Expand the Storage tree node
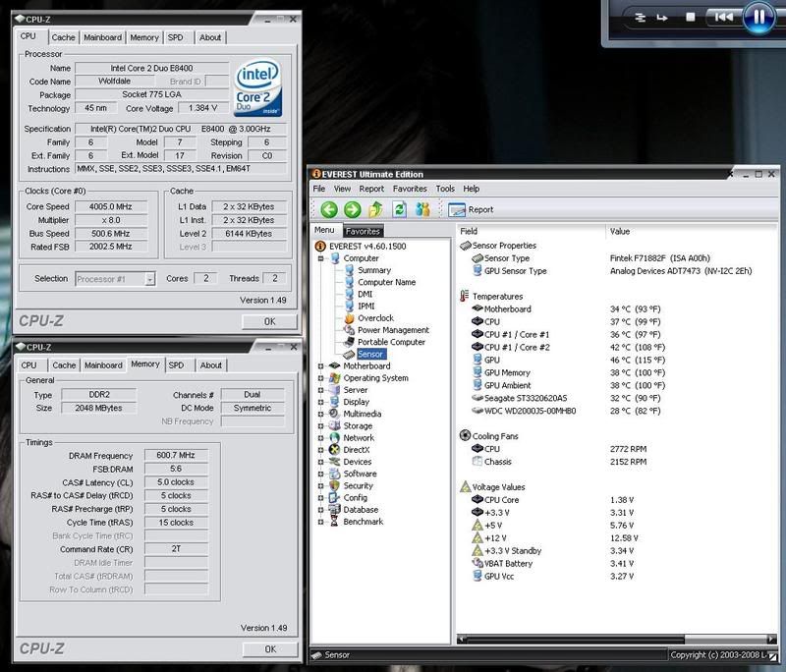The width and height of the screenshot is (786, 672). [321, 426]
